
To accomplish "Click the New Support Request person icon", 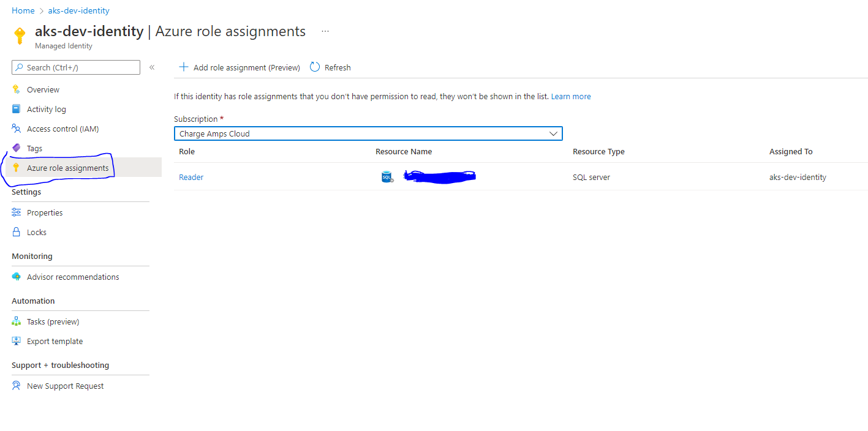I will click(x=17, y=386).
